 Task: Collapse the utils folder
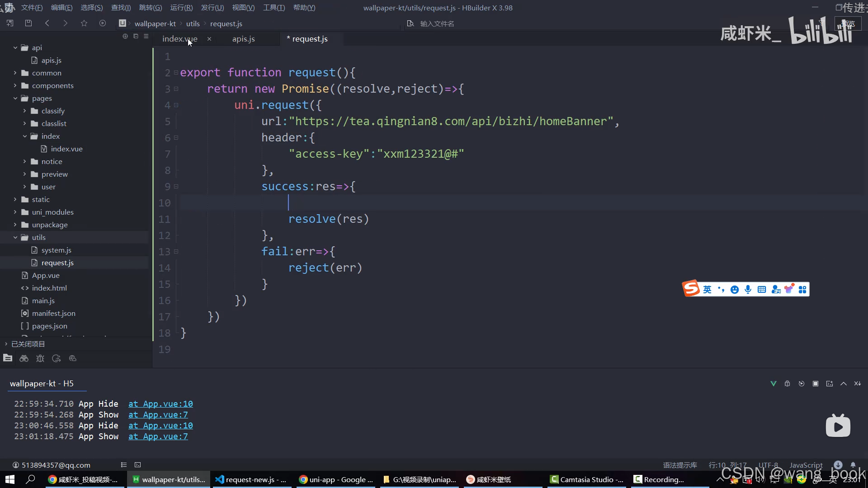pos(15,237)
